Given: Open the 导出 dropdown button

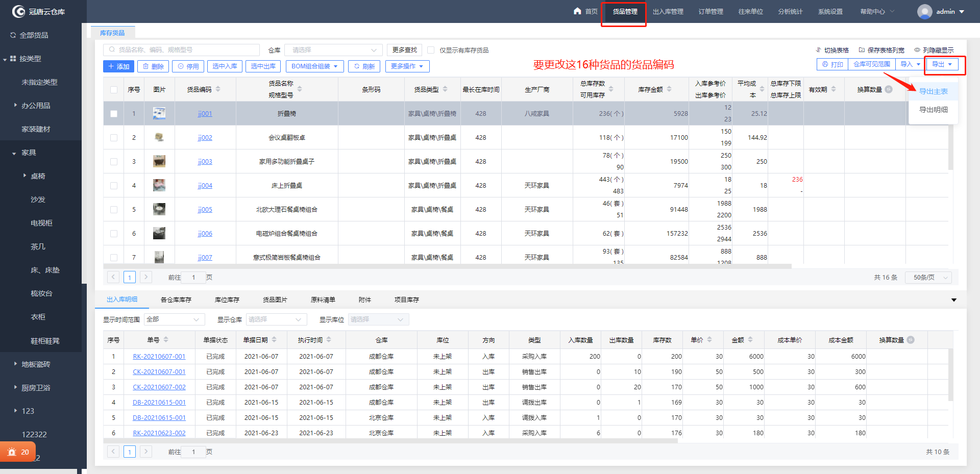Looking at the screenshot, I should coord(942,64).
